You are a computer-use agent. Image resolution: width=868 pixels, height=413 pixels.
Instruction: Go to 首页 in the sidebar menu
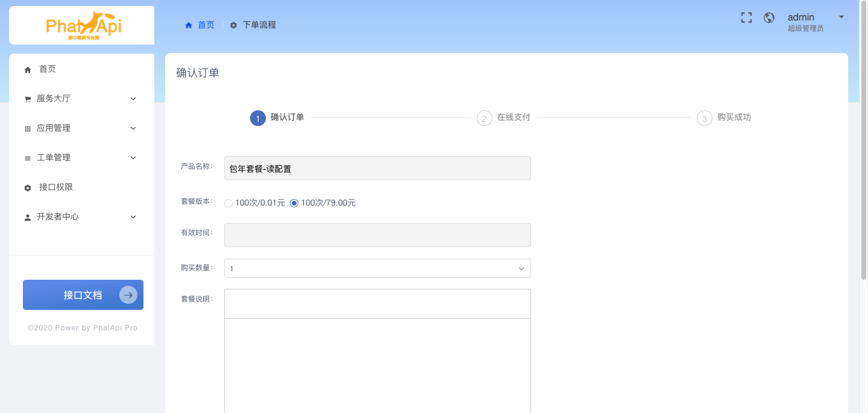click(48, 69)
